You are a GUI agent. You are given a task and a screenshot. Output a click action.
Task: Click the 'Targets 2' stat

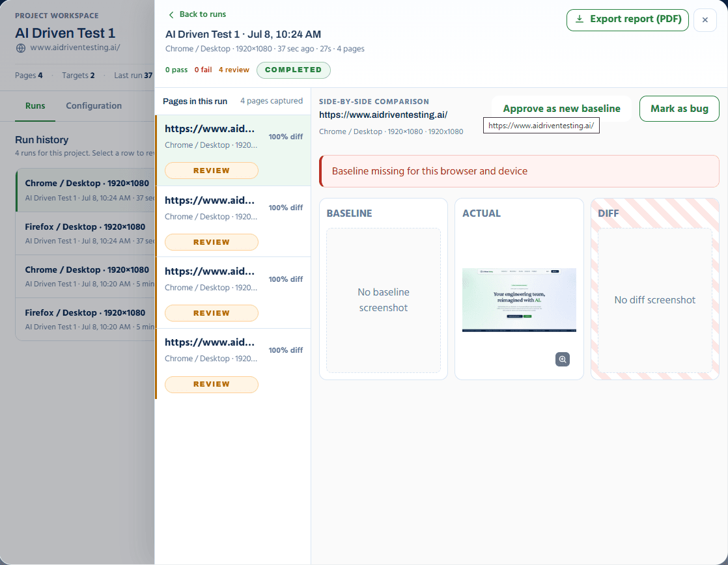(x=78, y=76)
